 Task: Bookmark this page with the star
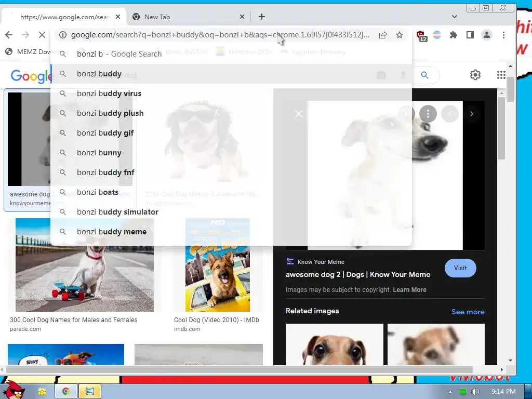[x=400, y=35]
